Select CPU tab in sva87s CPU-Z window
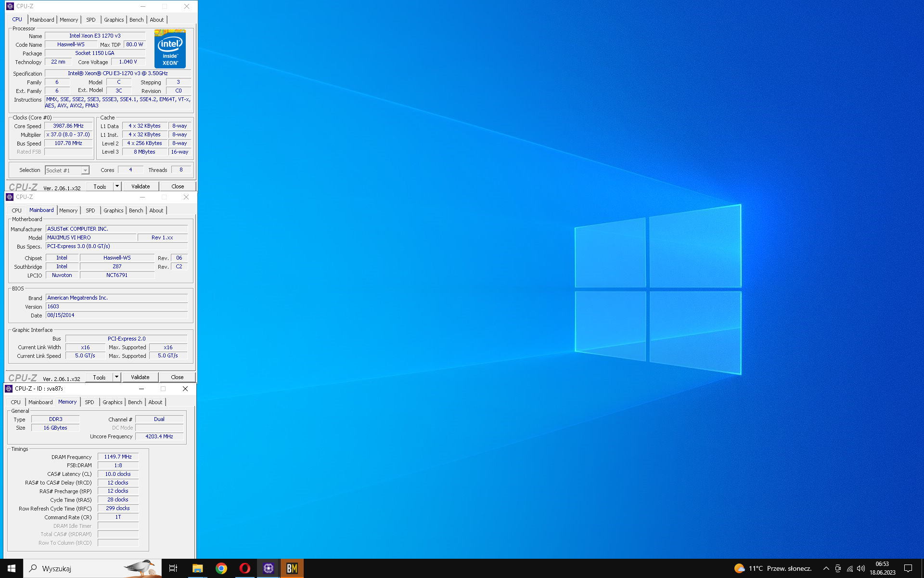924x578 pixels. (x=16, y=402)
